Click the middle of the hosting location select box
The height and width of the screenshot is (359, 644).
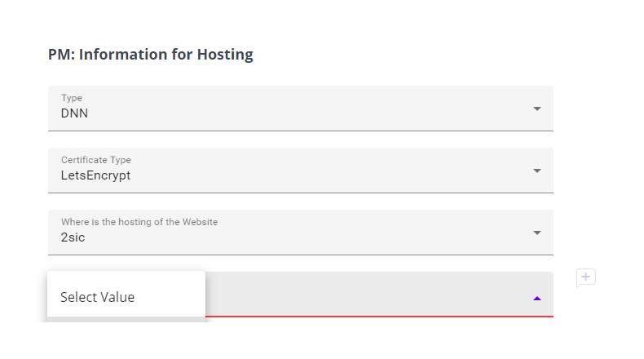click(x=300, y=232)
